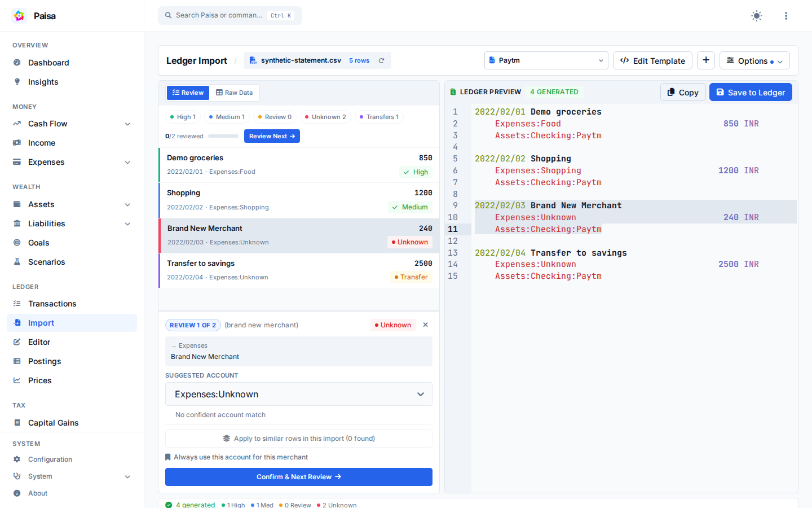Screen dimensions: 812x508
Task: Filter by Transfers rows
Action: [x=379, y=117]
